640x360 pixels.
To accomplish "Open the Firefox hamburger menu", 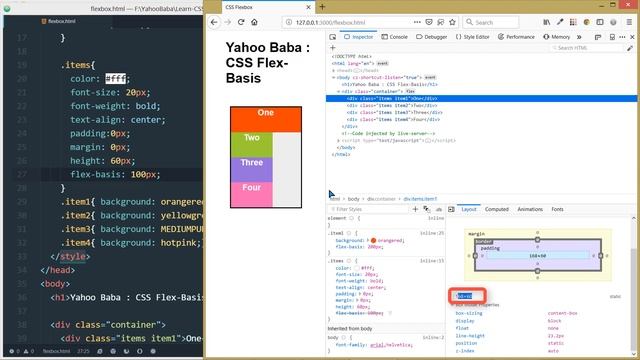I will coord(629,22).
